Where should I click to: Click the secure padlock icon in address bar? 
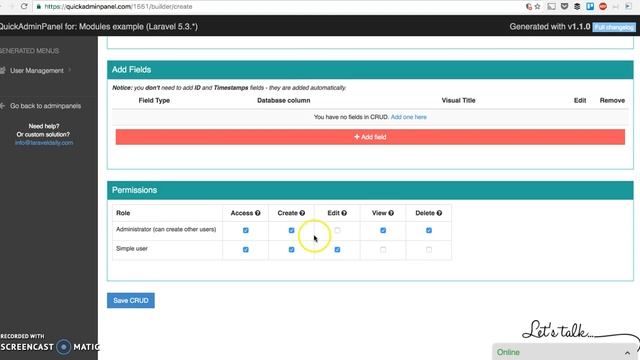[39, 7]
